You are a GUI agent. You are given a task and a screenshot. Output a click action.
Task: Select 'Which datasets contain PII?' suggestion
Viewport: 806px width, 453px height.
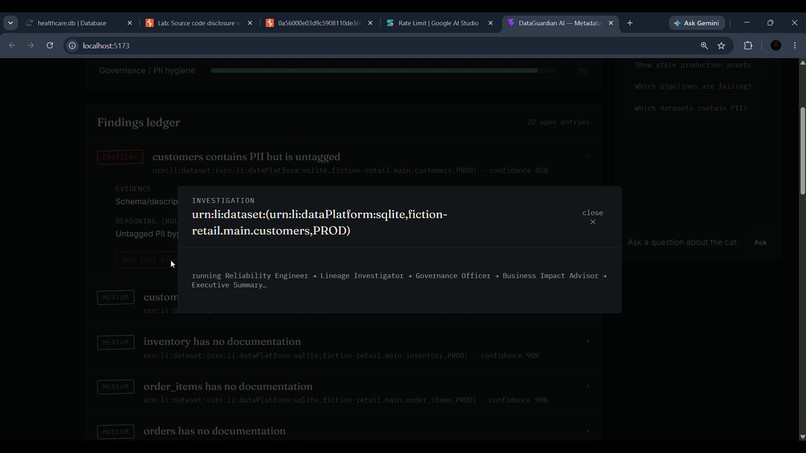pos(691,108)
